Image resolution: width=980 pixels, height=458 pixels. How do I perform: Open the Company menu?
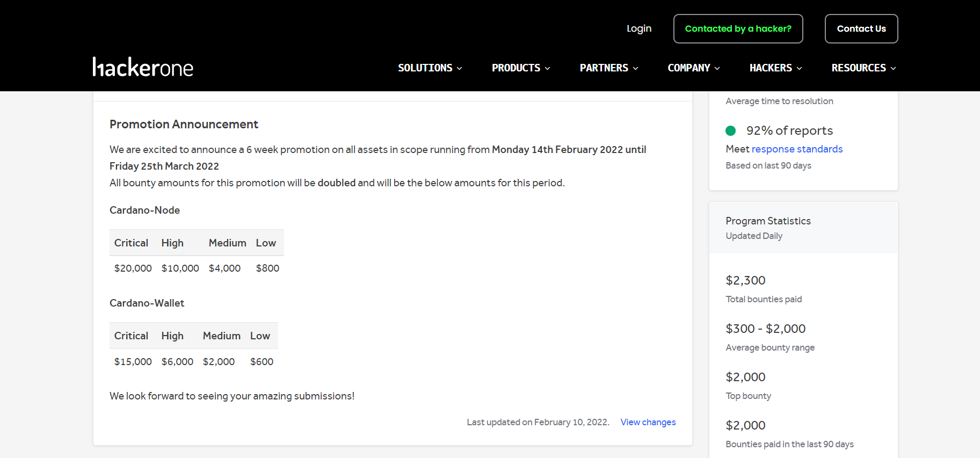click(x=694, y=68)
